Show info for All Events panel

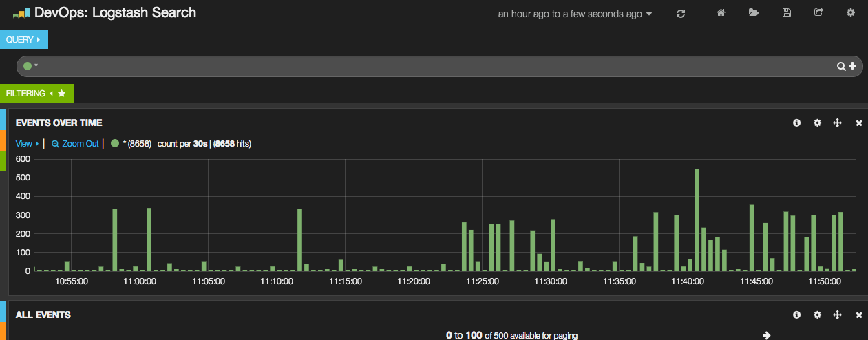pyautogui.click(x=797, y=315)
